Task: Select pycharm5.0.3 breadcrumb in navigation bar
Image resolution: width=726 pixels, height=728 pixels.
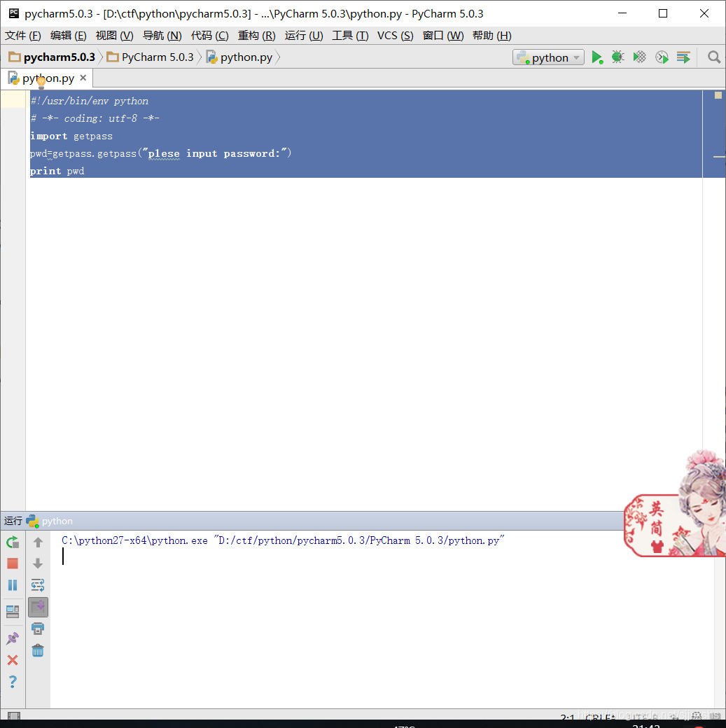Action: tap(52, 57)
